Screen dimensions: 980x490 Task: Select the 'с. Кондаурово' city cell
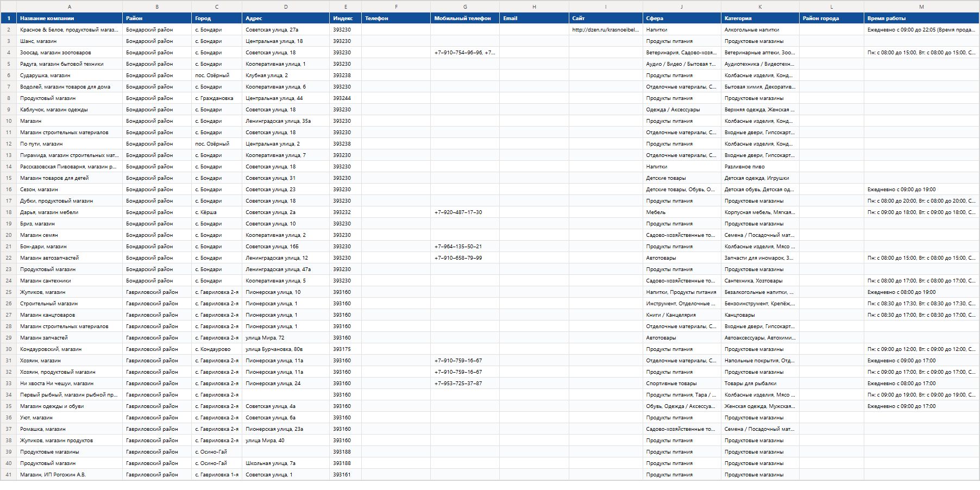pos(217,349)
